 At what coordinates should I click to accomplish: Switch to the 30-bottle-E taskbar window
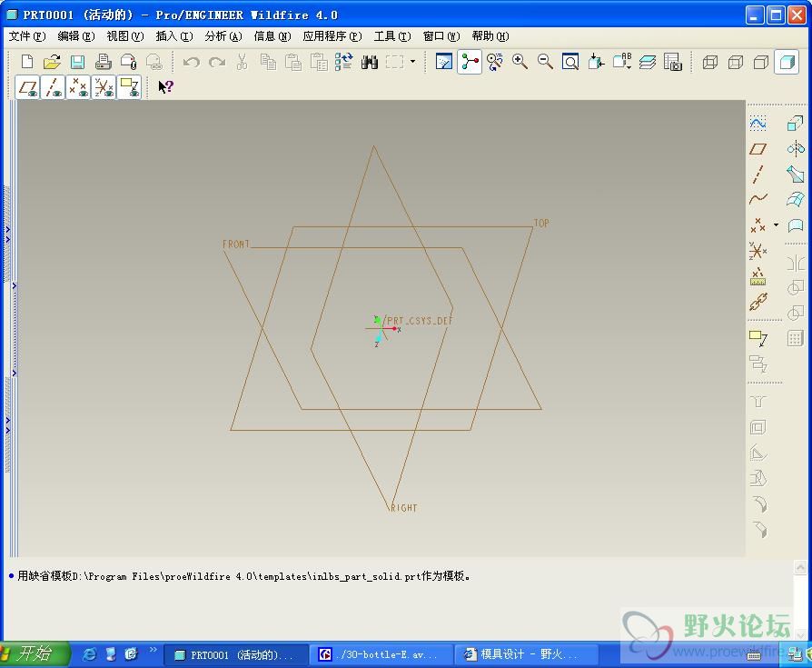[x=381, y=654]
